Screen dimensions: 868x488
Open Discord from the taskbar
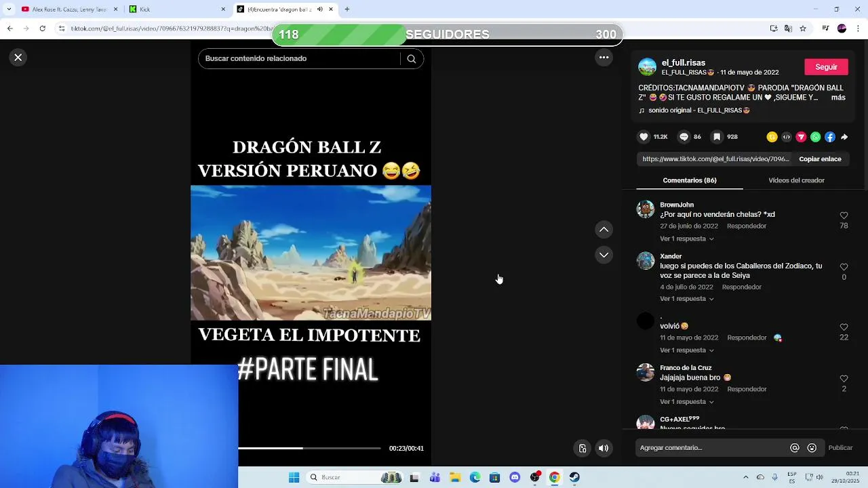pos(515,477)
